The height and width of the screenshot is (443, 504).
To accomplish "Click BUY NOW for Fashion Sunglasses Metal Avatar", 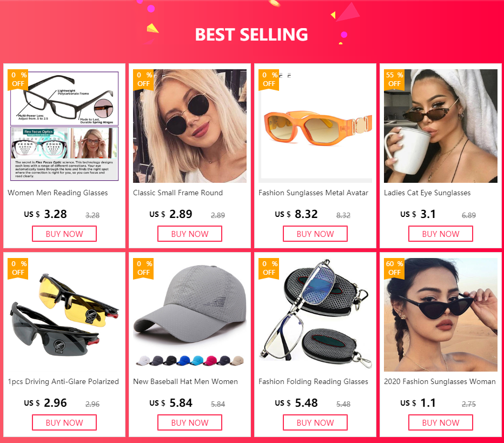I will coord(315,234).
